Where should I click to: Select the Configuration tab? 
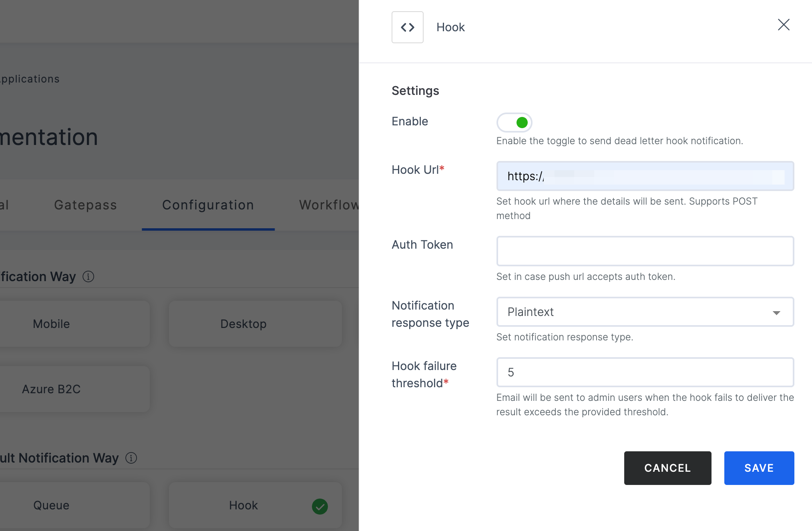click(208, 205)
